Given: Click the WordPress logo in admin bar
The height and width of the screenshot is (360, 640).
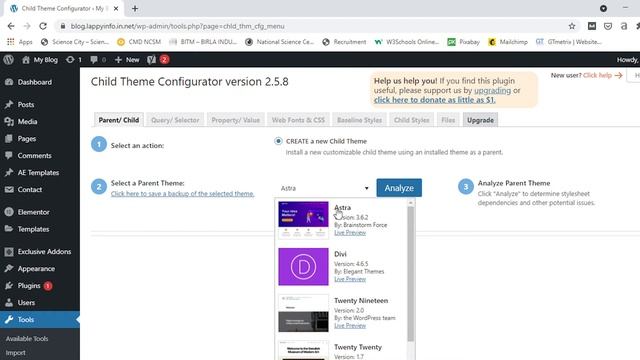Looking at the screenshot, I should [8, 60].
